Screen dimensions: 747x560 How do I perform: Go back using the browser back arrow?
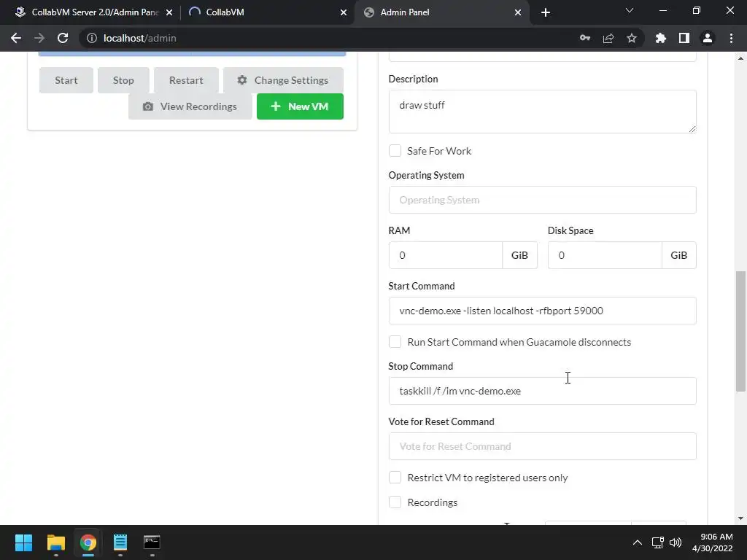(16, 38)
